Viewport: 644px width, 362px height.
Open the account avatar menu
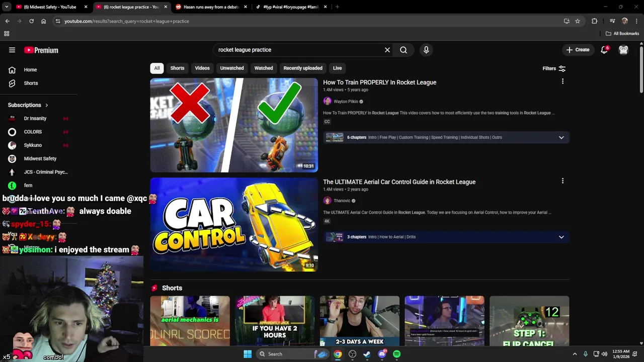(x=623, y=50)
